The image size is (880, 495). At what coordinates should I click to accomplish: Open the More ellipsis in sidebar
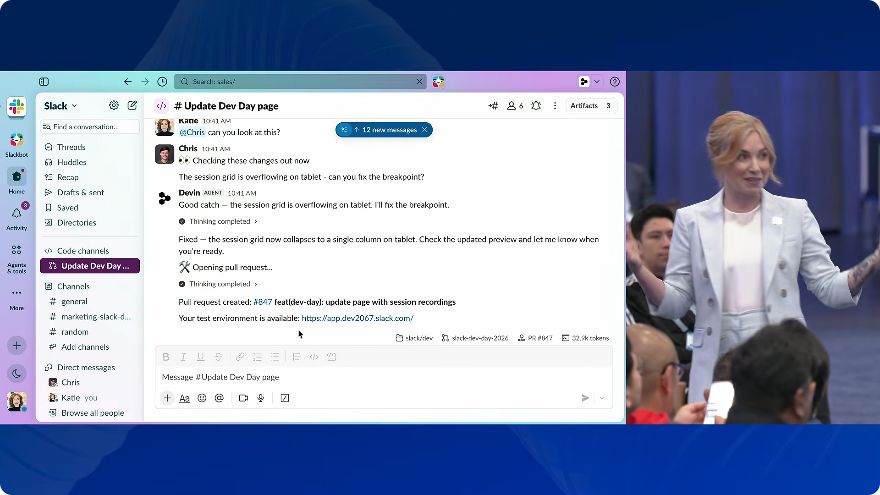(x=16, y=299)
